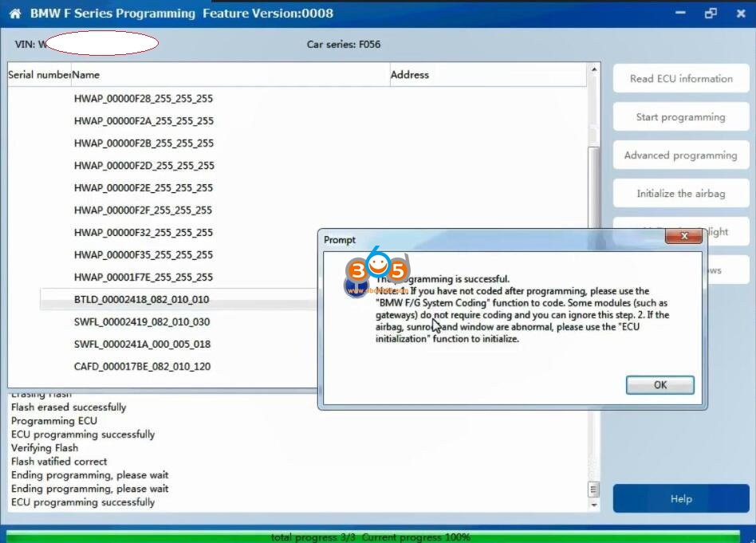The height and width of the screenshot is (543, 756).
Task: Select row SWFL_00002419_082_010_030
Action: coord(142,321)
